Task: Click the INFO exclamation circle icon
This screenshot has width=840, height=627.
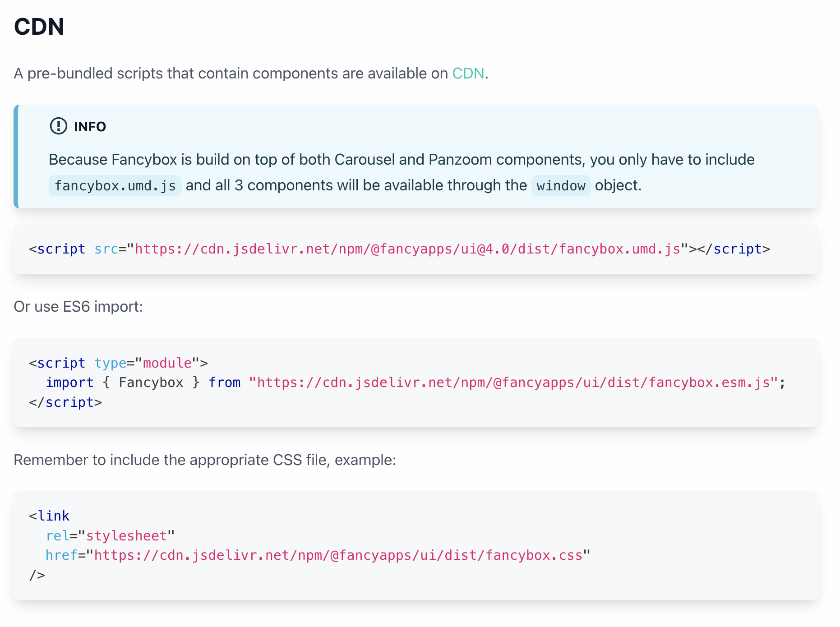Action: [58, 126]
